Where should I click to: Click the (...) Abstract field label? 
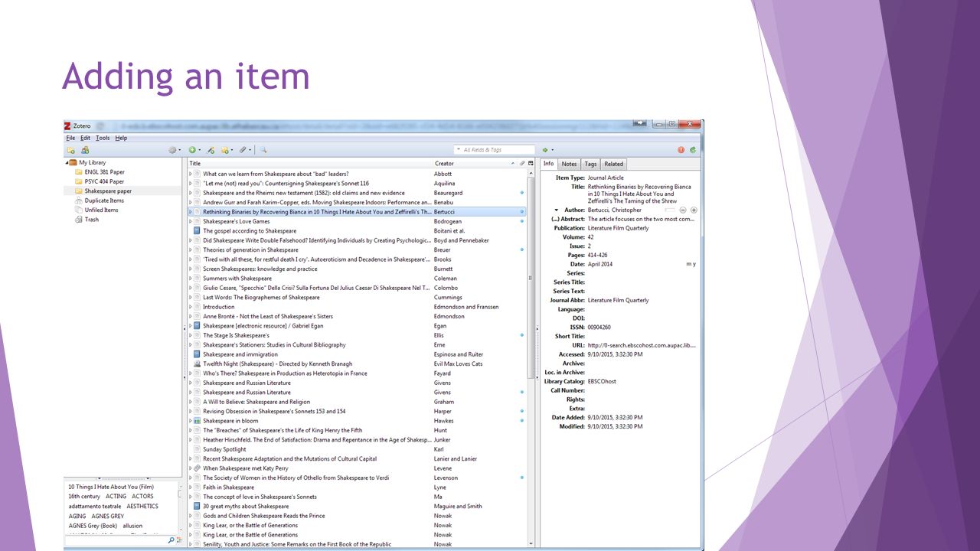(x=567, y=220)
